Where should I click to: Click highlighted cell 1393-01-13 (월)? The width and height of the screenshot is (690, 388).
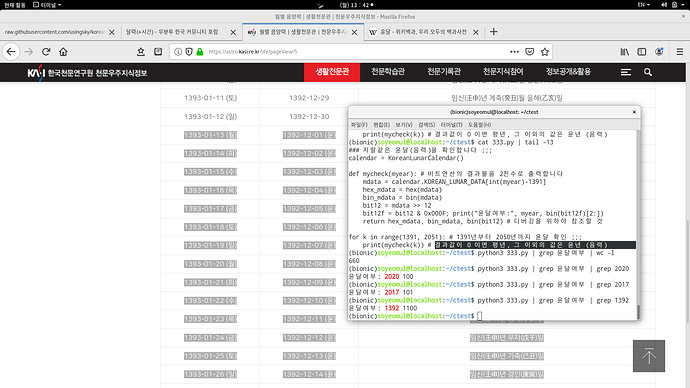(210, 135)
